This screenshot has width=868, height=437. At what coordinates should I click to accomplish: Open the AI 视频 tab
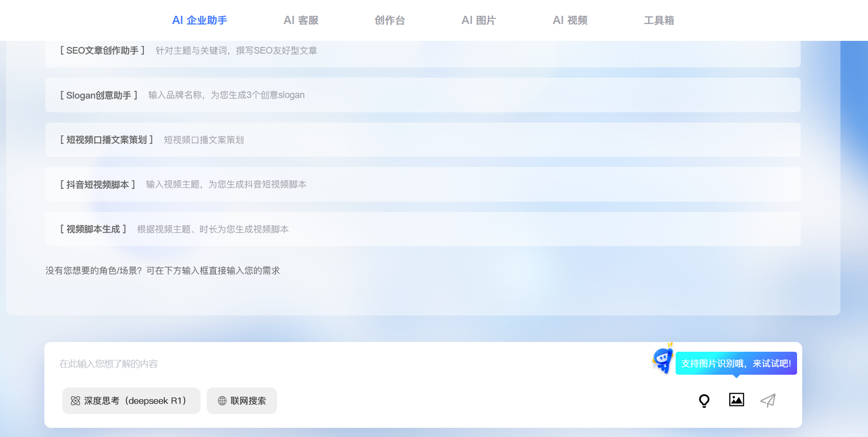click(x=569, y=20)
